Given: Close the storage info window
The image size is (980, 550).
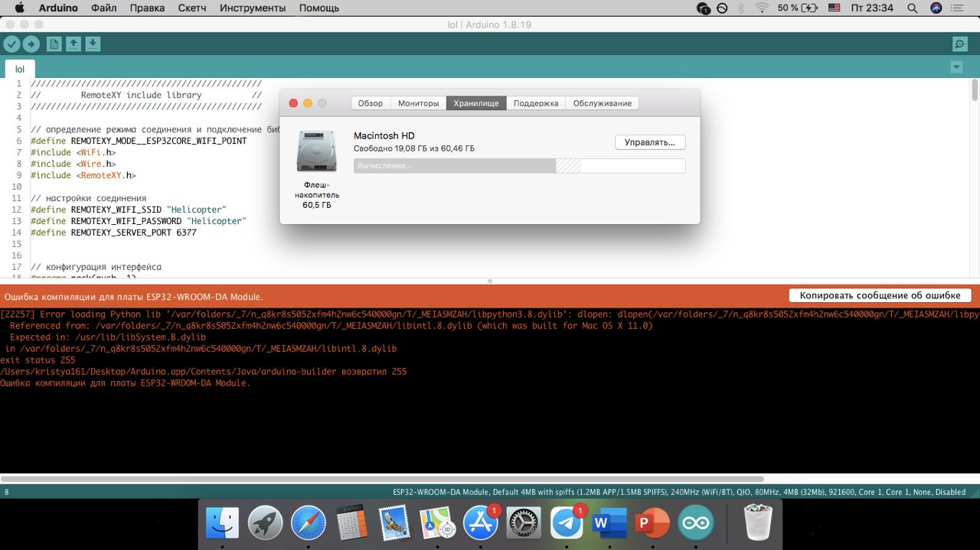Looking at the screenshot, I should click(x=293, y=103).
